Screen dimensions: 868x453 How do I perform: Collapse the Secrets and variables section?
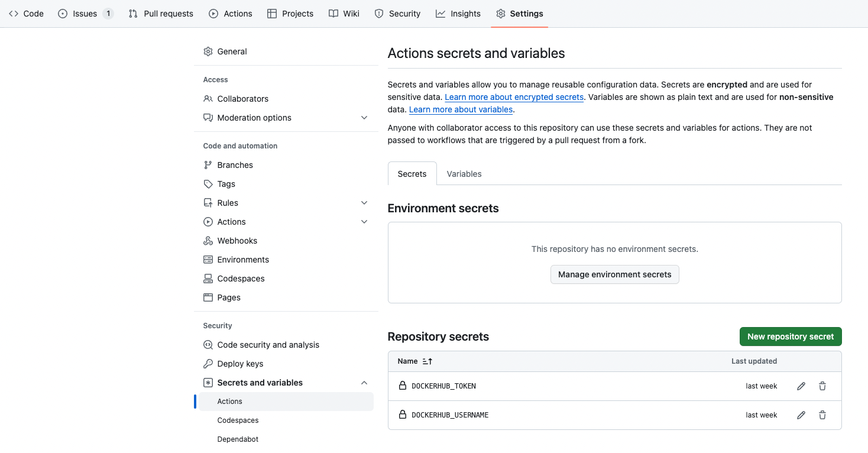[x=364, y=383]
